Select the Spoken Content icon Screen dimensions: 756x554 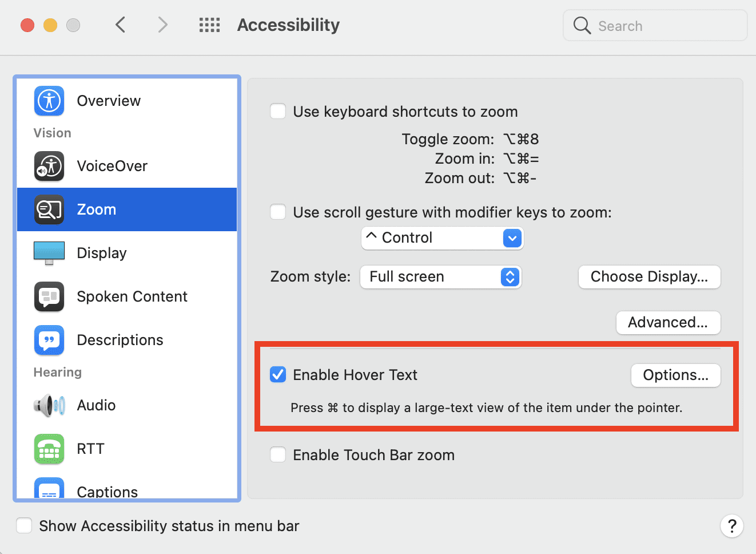pos(49,296)
